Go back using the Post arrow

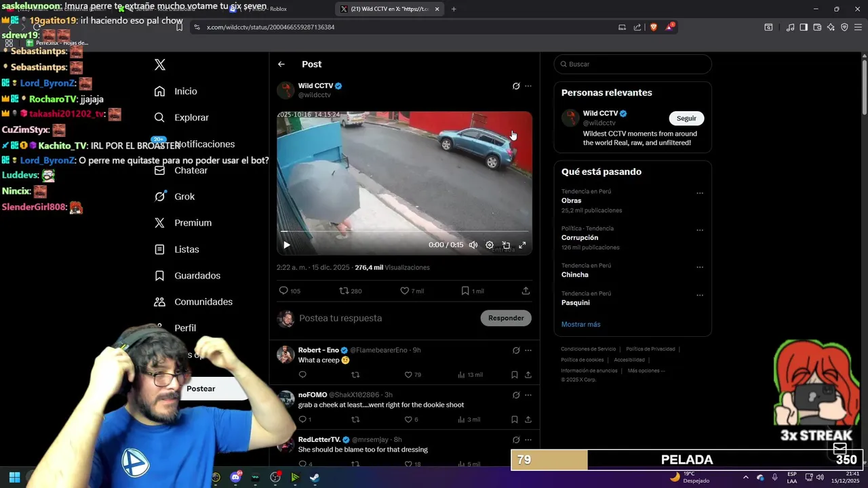(281, 64)
